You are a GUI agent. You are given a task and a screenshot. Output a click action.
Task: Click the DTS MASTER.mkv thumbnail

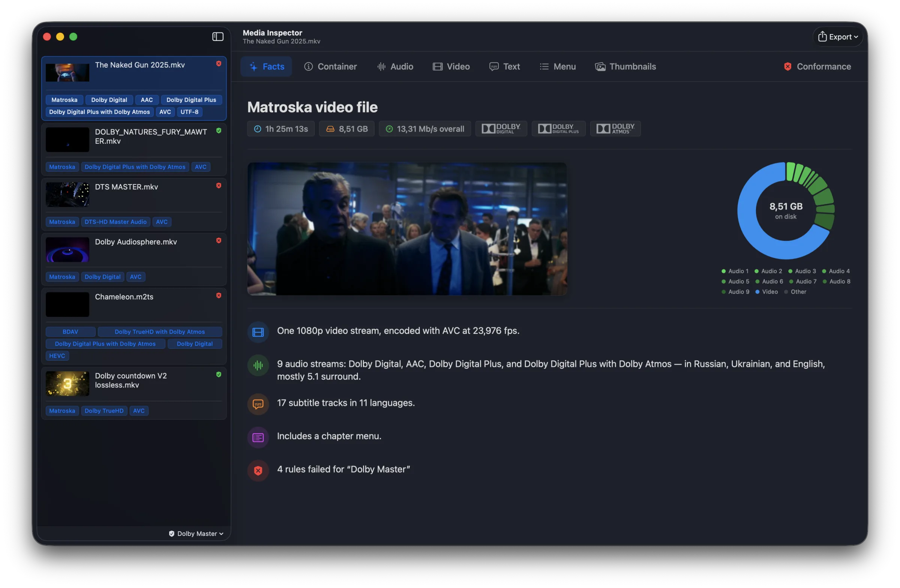[x=67, y=194]
